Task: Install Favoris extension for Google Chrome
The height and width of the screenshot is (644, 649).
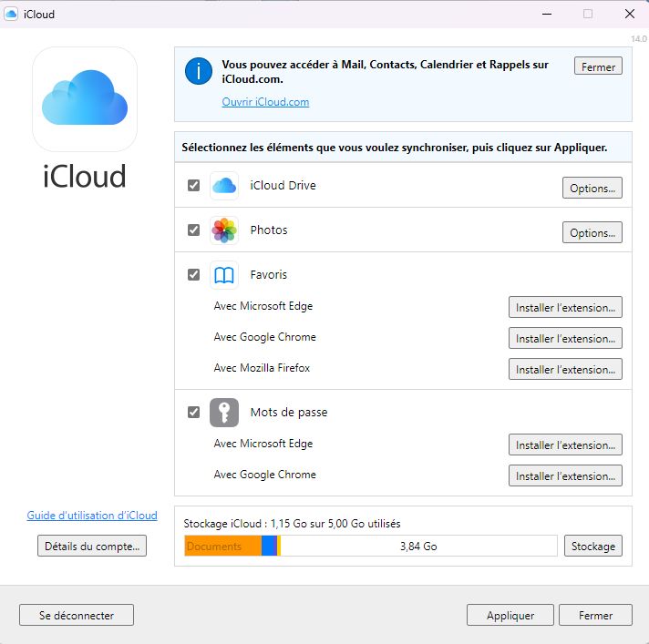Action: 565,338
